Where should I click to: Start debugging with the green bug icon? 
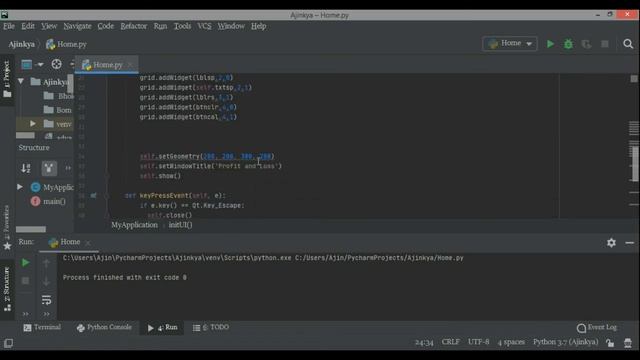coord(568,44)
